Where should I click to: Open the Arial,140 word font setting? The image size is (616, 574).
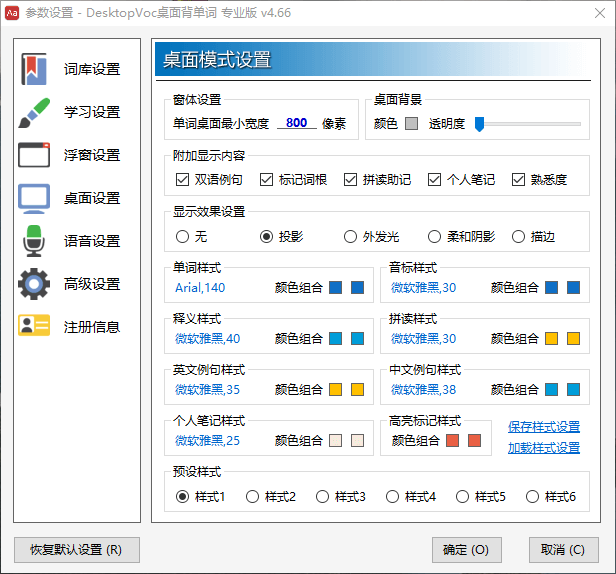pyautogui.click(x=200, y=288)
